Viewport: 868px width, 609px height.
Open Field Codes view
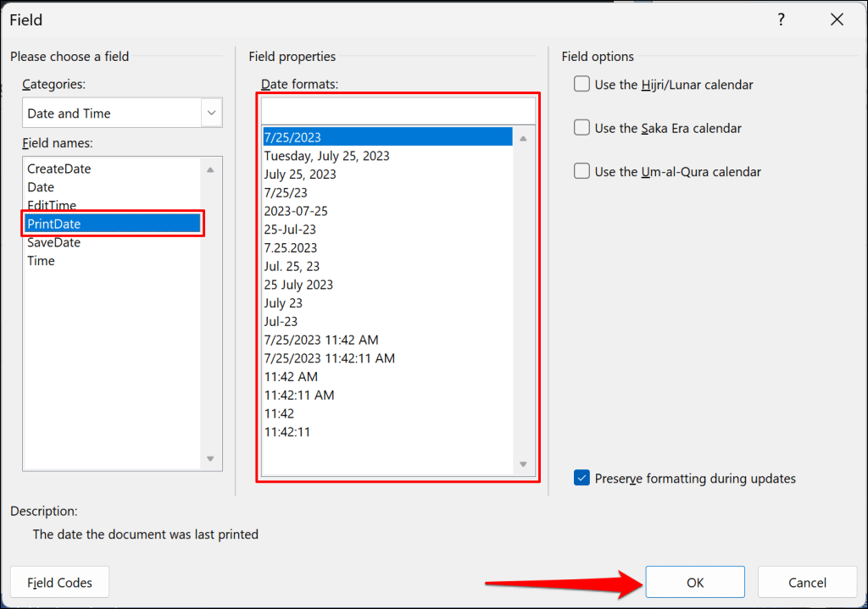pos(59,582)
